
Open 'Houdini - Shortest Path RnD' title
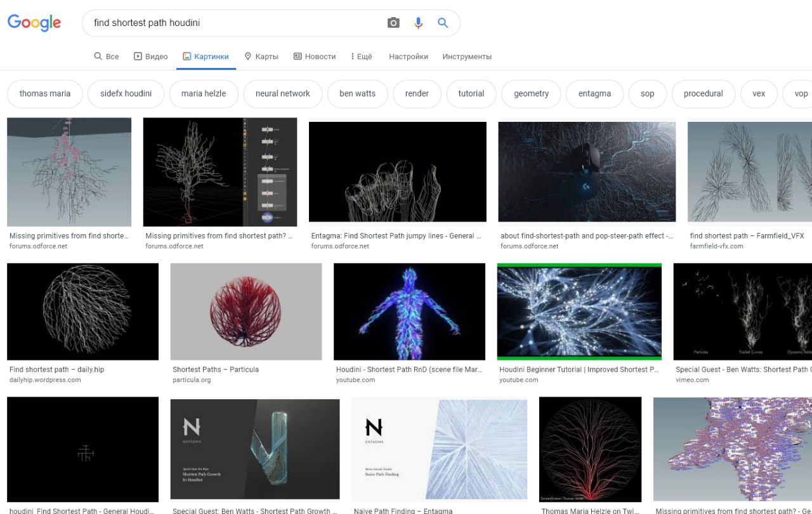click(409, 369)
